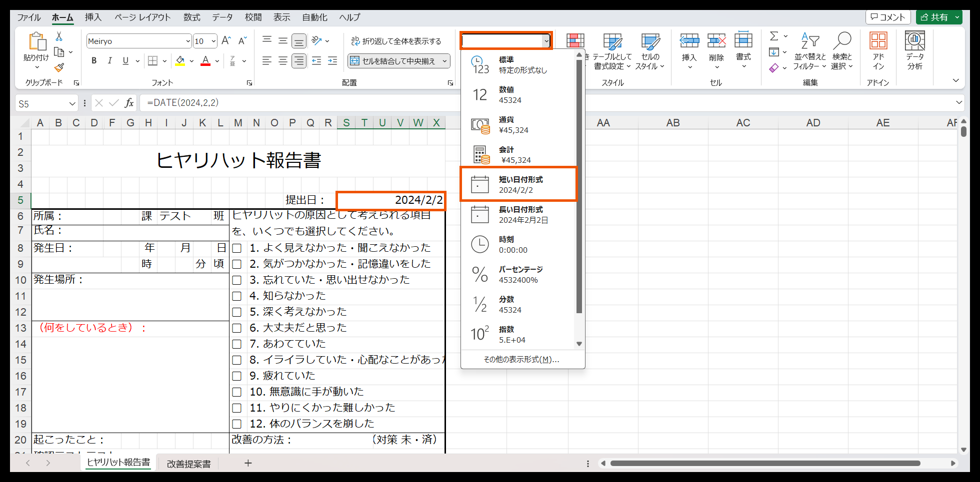
Task: Check item 1 よく見えなかった・聞こえなかった
Action: pyautogui.click(x=236, y=248)
